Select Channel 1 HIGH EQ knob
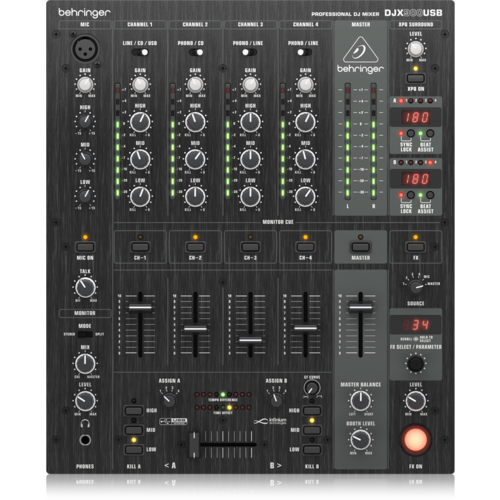500x500 pixels. tap(140, 122)
